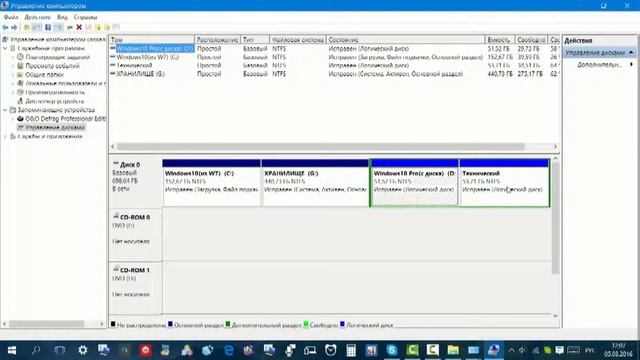Collapse the Управление дисками actions section

coord(631,53)
